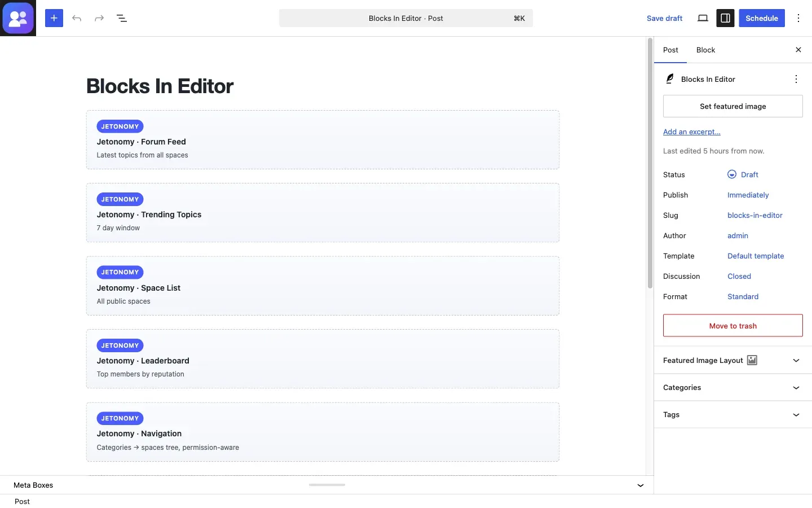Viewport: 812px width, 508px height.
Task: Open post actions menu beside Blocks In Editor
Action: coord(796,79)
